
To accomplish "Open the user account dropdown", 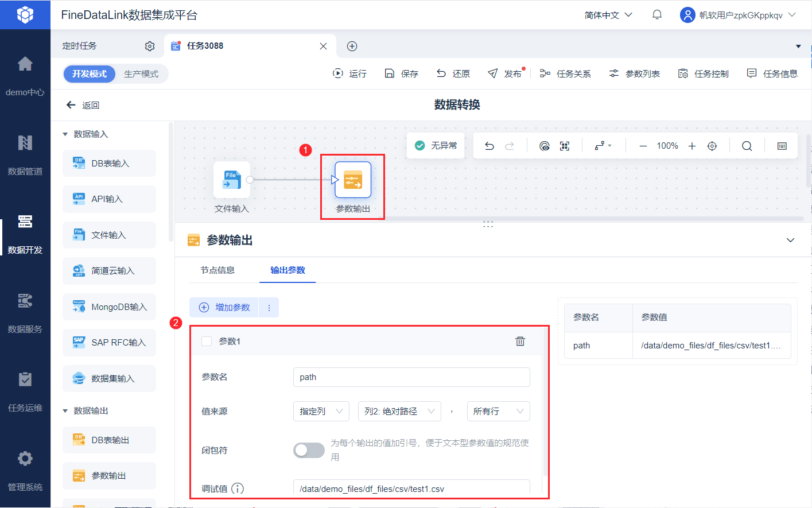I will (738, 15).
